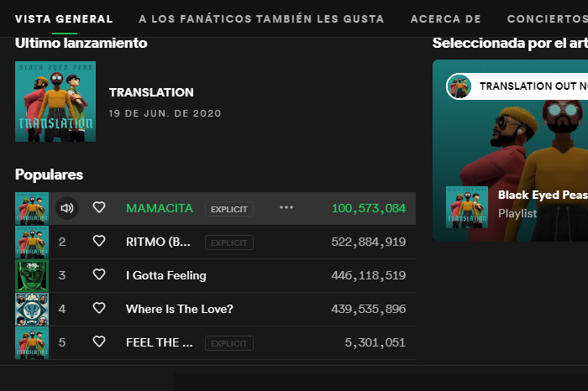Click Where Is The Love? album thumbnail

32,309
